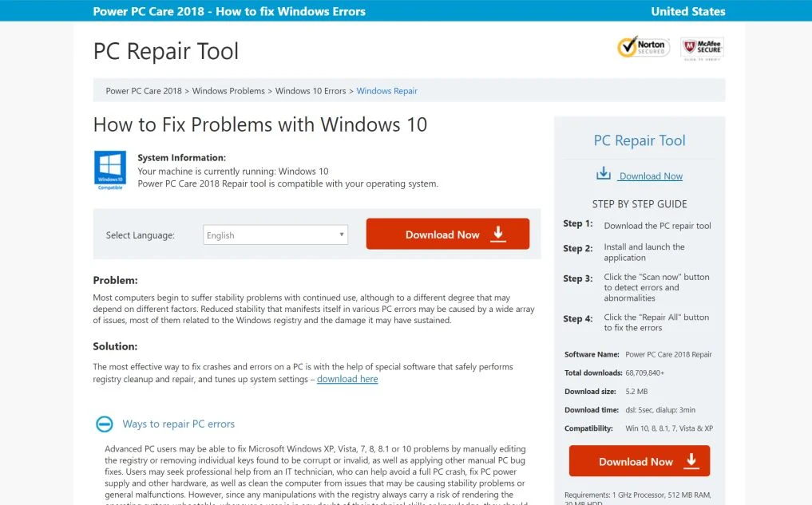Open Windows Repair breadcrumb link
This screenshot has width=812, height=505.
387,91
